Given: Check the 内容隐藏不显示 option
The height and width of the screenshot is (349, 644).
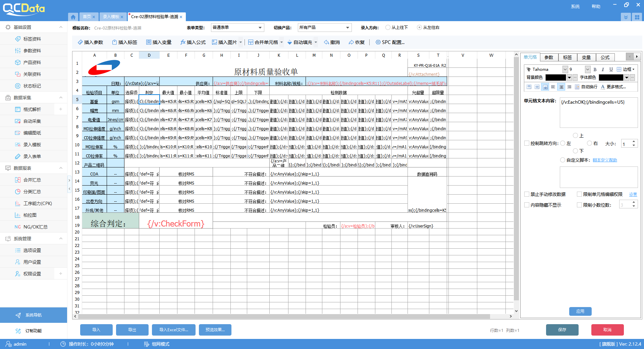Looking at the screenshot, I should (x=527, y=205).
